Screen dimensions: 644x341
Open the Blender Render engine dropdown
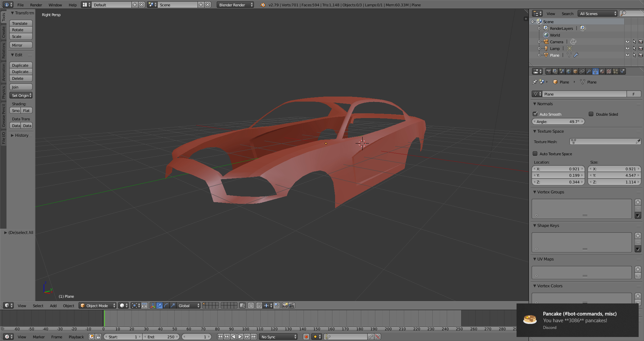[x=235, y=5]
